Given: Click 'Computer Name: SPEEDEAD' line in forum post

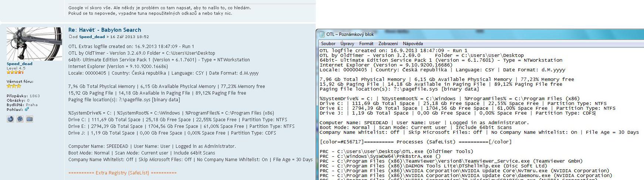Looking at the screenshot, I should click(x=152, y=146).
